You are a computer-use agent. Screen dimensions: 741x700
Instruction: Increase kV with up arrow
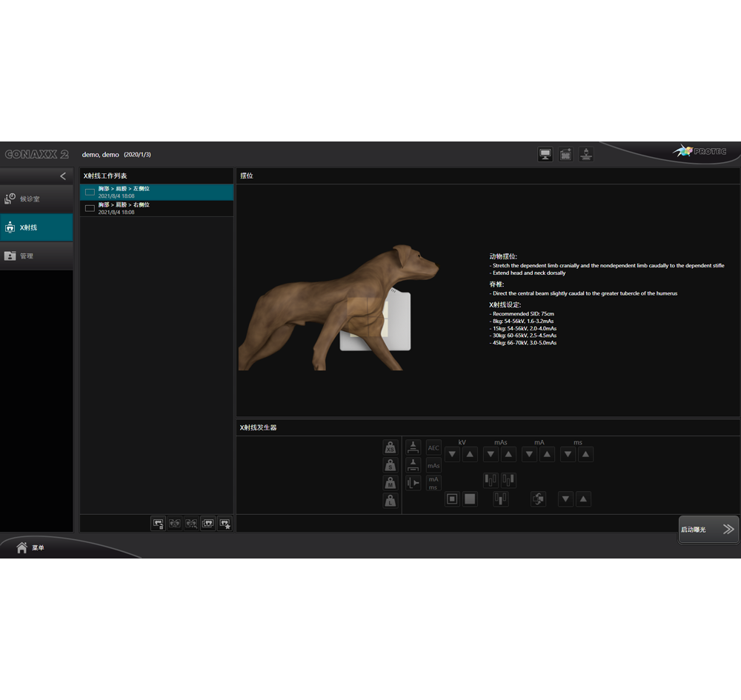click(470, 454)
